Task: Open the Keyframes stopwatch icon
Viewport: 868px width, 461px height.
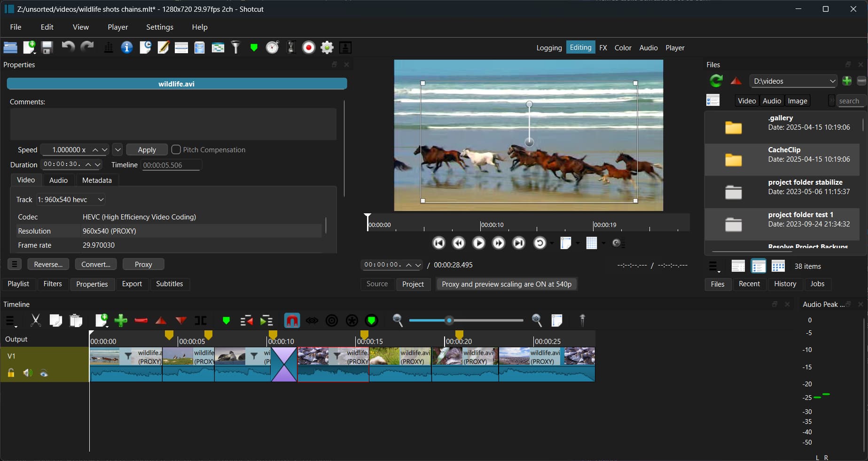Action: (273, 47)
